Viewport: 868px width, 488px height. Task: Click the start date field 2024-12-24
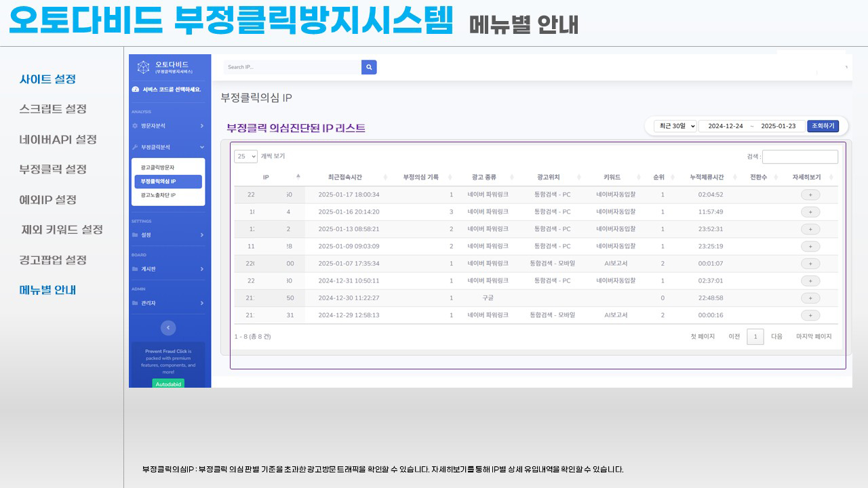click(725, 126)
